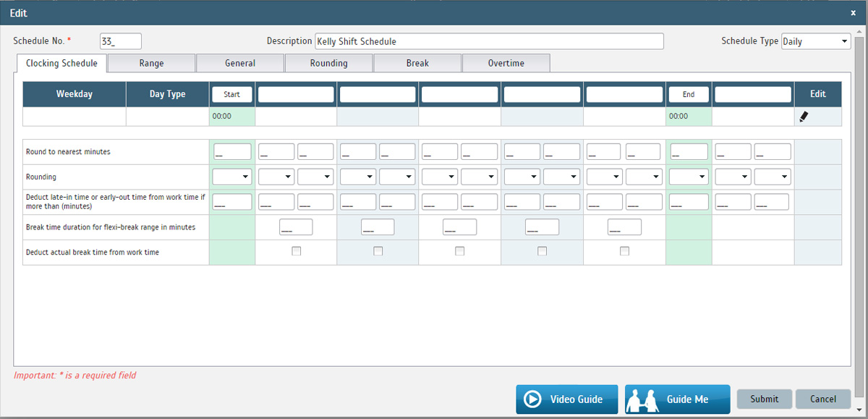Tick the first Deduct actual break time checkbox
The image size is (868, 419).
296,251
